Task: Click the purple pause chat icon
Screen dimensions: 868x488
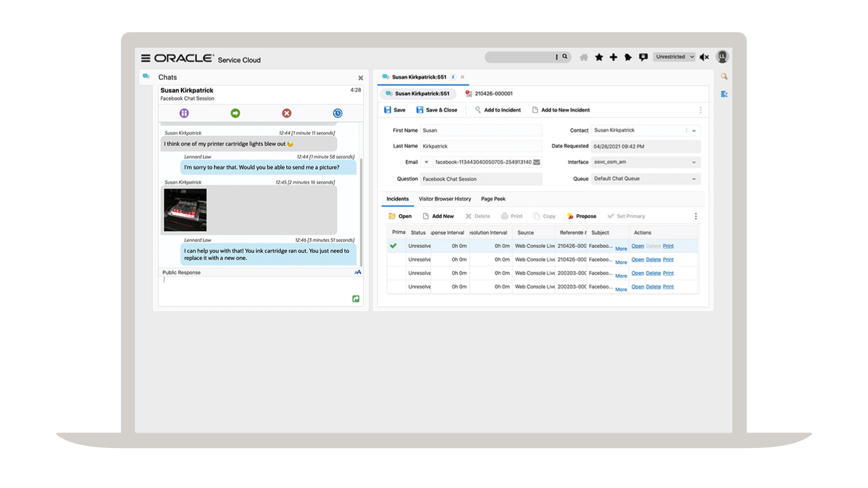Action: point(184,114)
